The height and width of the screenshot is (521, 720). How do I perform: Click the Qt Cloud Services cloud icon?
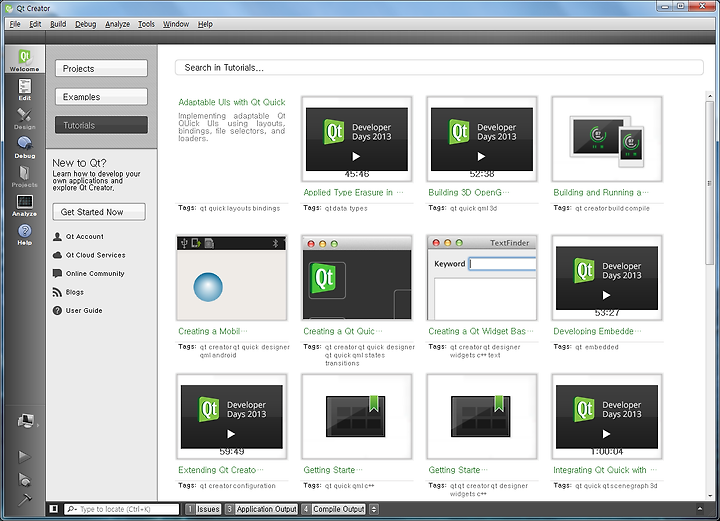[x=57, y=255]
